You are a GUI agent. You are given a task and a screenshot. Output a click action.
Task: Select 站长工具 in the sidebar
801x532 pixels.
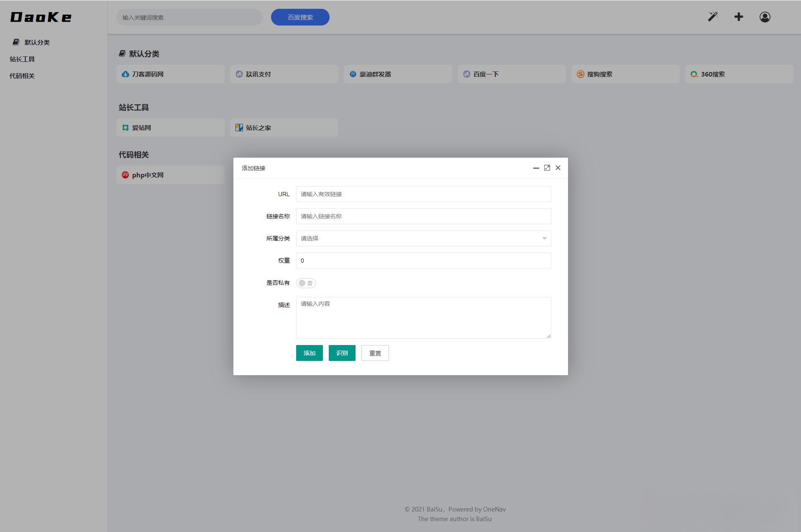(x=22, y=59)
